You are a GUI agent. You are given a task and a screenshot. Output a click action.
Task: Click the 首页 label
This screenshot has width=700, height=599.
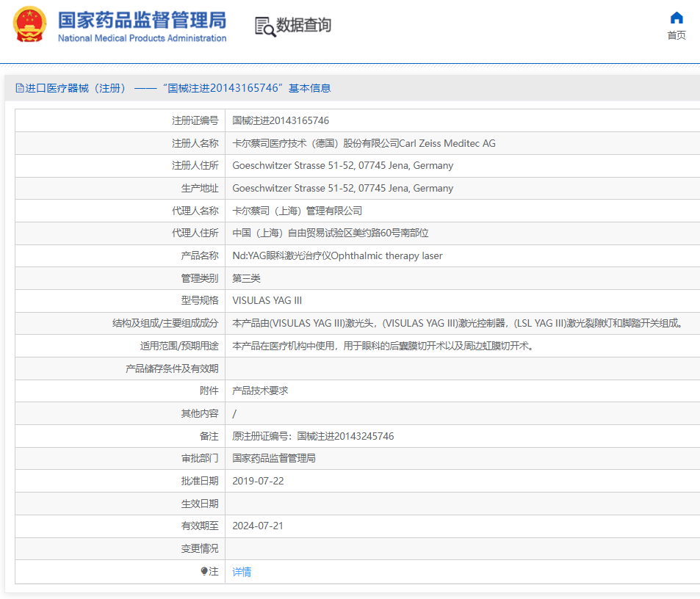pyautogui.click(x=676, y=35)
